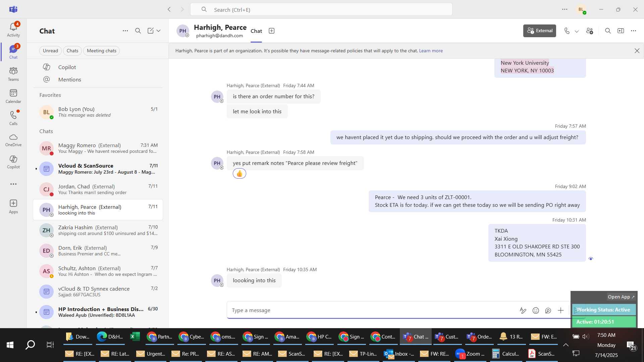Open Bob Lyon (You) favorite chat
Image resolution: width=644 pixels, height=362 pixels.
(x=98, y=112)
